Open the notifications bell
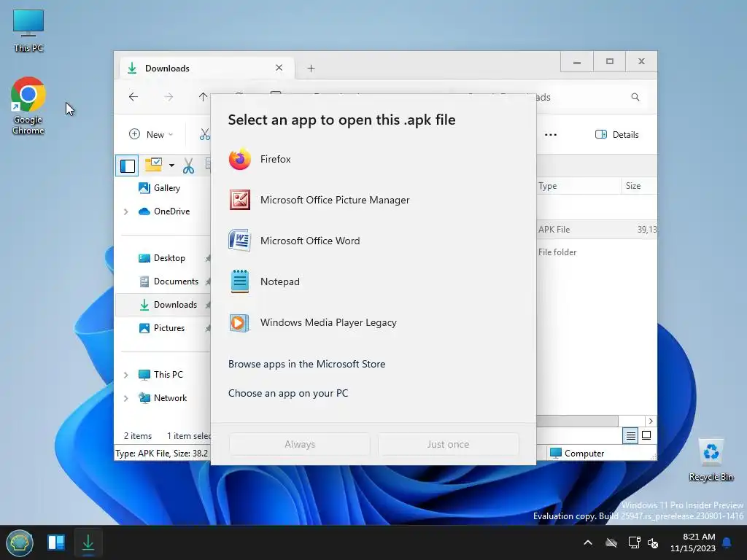 click(727, 542)
